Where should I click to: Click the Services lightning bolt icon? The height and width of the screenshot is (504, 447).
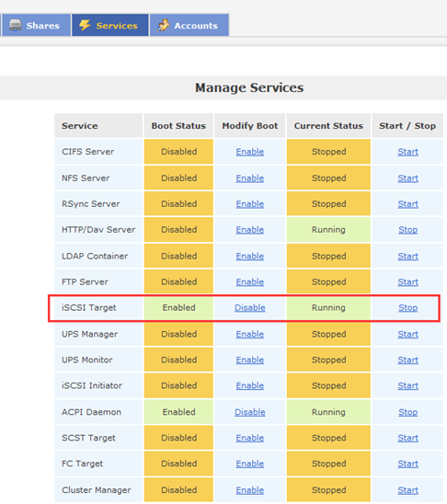coord(85,25)
